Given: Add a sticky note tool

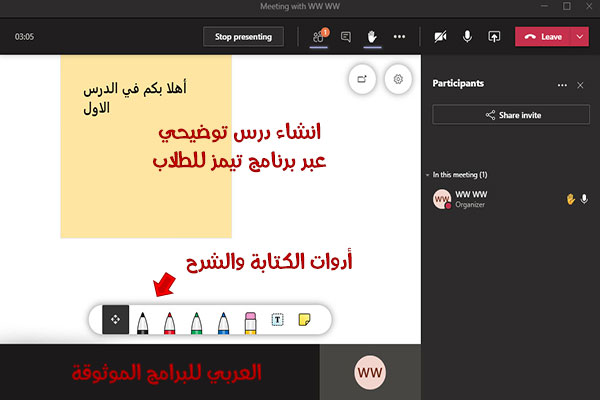Looking at the screenshot, I should coord(305,320).
